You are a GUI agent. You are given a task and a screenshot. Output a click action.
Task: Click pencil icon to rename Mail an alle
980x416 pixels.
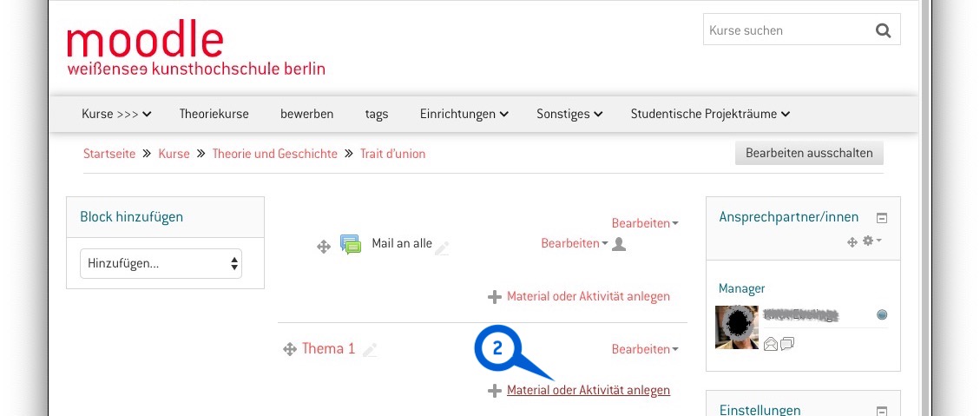click(442, 248)
